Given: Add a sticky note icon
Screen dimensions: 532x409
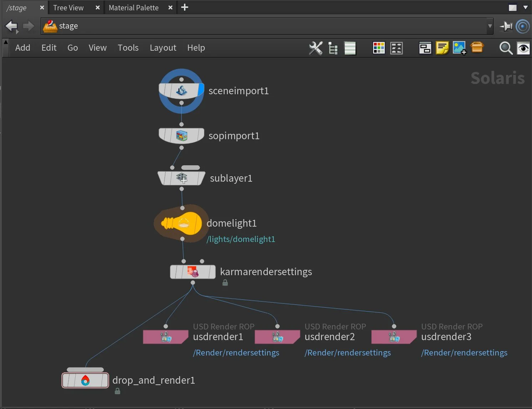Looking at the screenshot, I should tap(442, 48).
